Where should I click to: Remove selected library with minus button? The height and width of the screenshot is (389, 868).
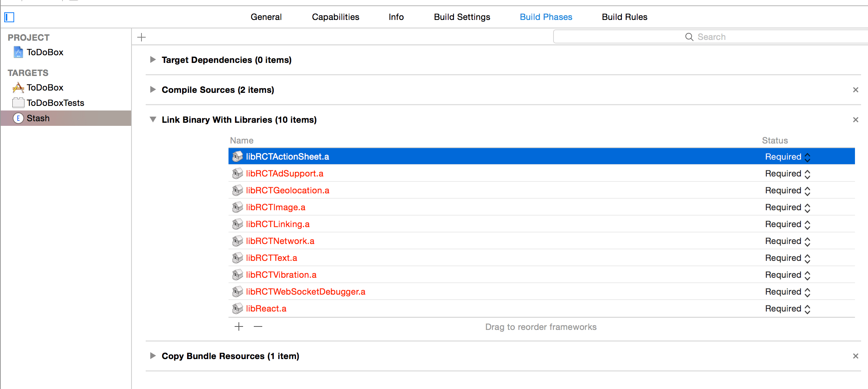click(258, 326)
